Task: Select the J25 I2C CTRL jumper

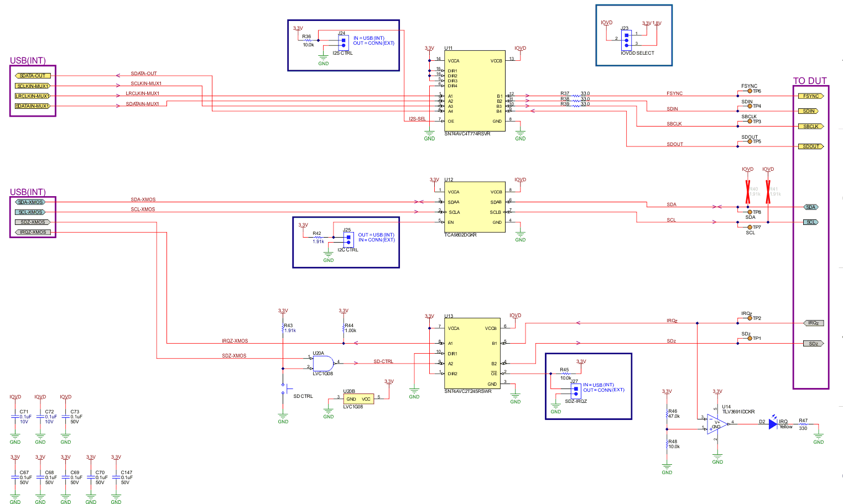Action: [348, 239]
